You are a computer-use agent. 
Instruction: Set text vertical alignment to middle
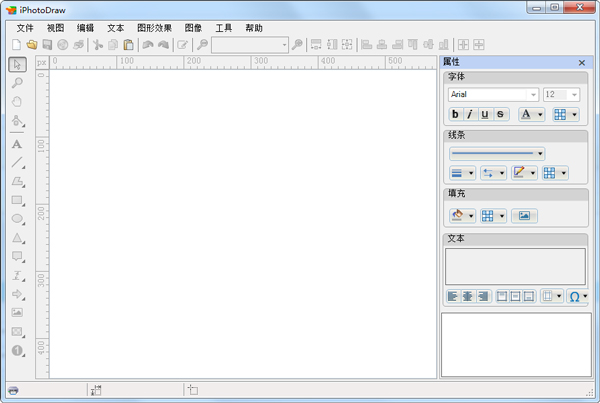click(515, 296)
